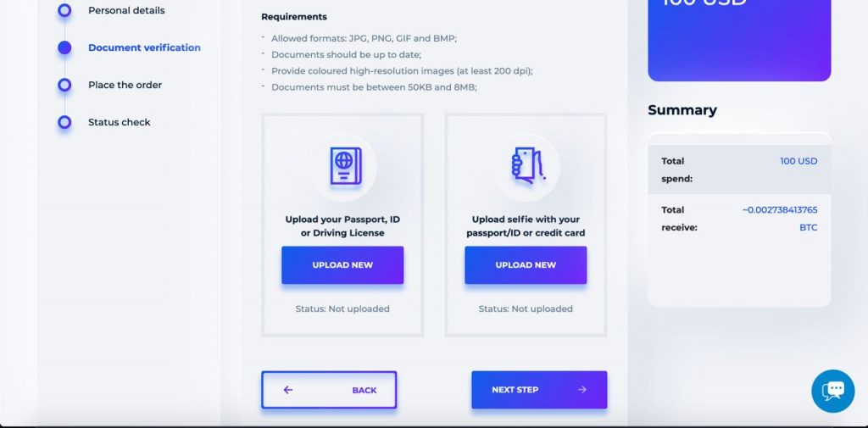
Task: Upload new selfie with passport
Action: (x=526, y=265)
